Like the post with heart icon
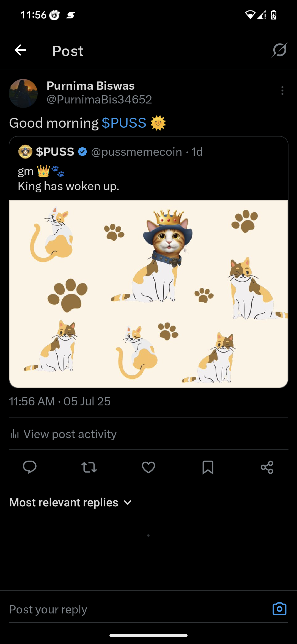The width and height of the screenshot is (297, 644). pos(148,467)
